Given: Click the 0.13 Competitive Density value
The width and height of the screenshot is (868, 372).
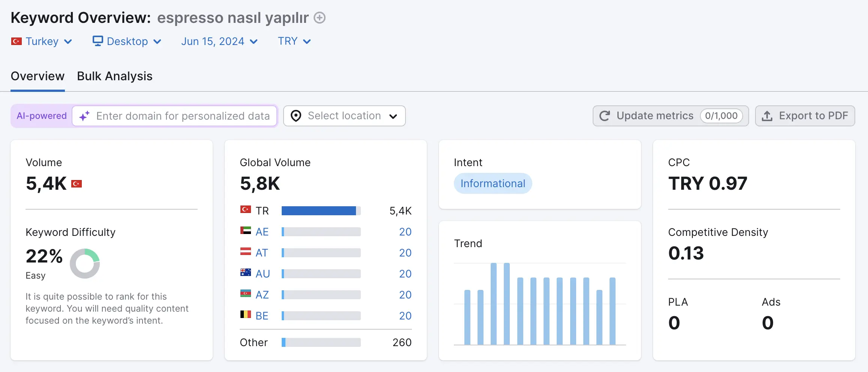Looking at the screenshot, I should pos(686,253).
